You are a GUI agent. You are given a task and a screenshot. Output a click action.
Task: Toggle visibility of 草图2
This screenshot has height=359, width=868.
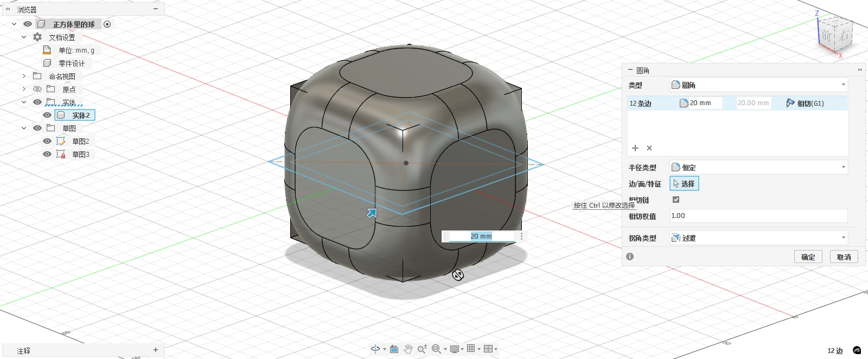coord(47,141)
